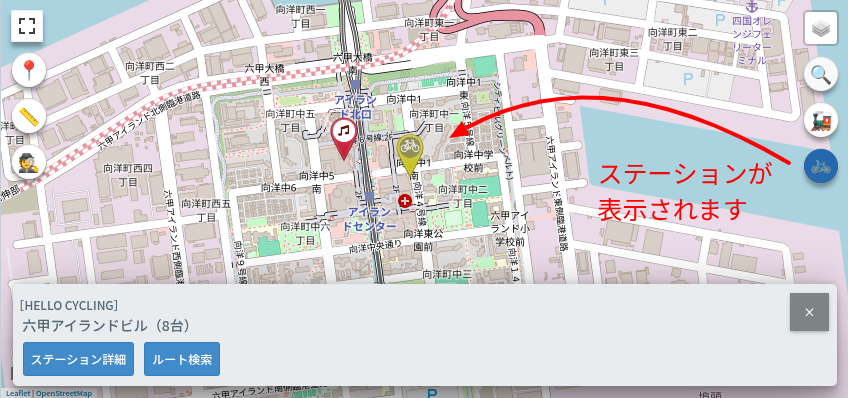Select the ruler measurement tool
The image size is (848, 398).
click(x=29, y=116)
